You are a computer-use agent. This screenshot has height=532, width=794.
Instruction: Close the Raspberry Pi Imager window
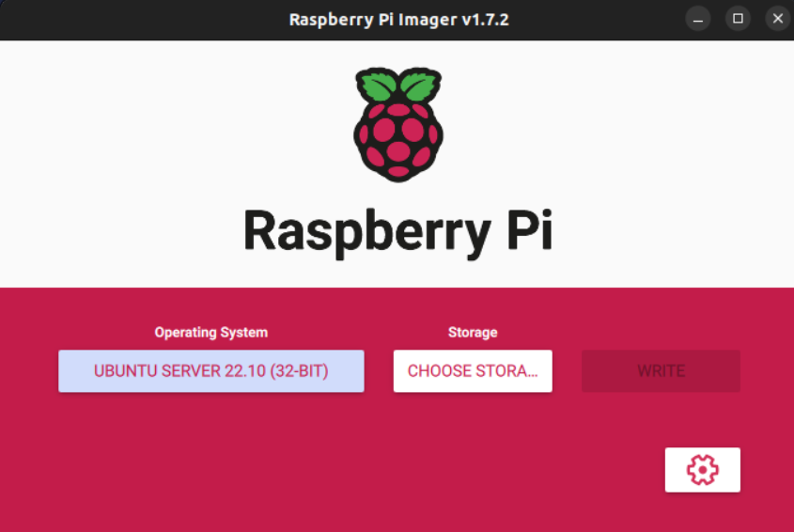pyautogui.click(x=778, y=19)
